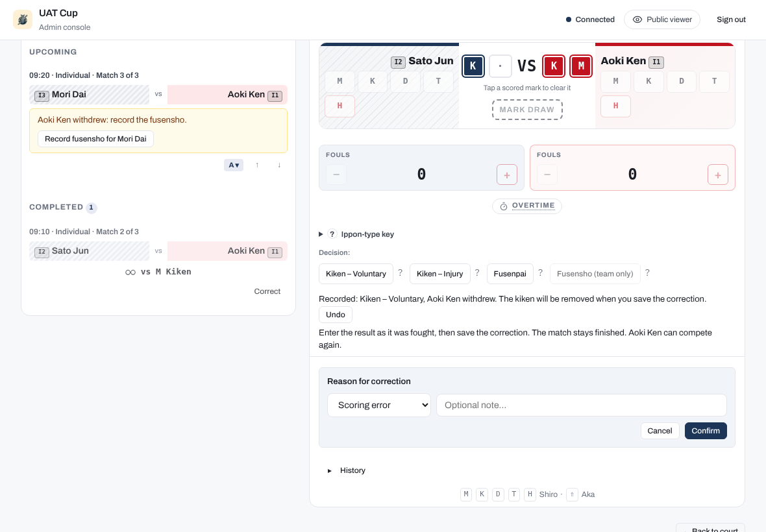Clear Sato Jun's scored navy K mark
Viewport: 766px width, 532px height.
(473, 66)
